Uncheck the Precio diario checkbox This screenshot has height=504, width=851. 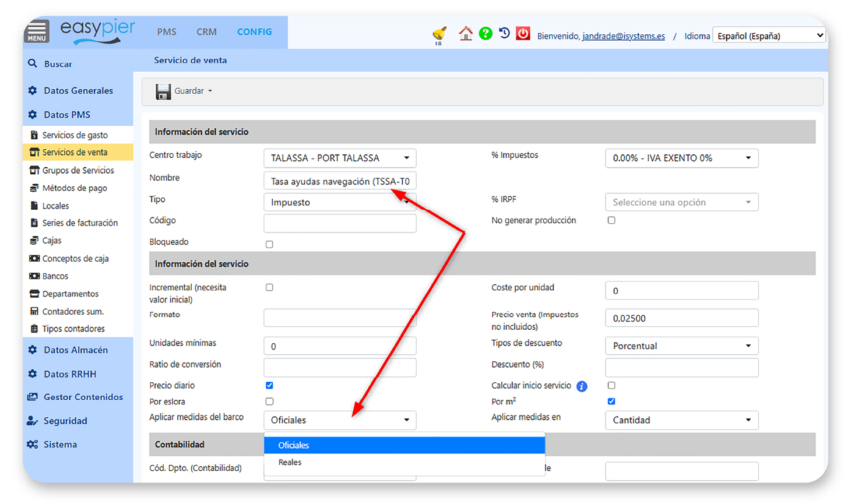269,385
